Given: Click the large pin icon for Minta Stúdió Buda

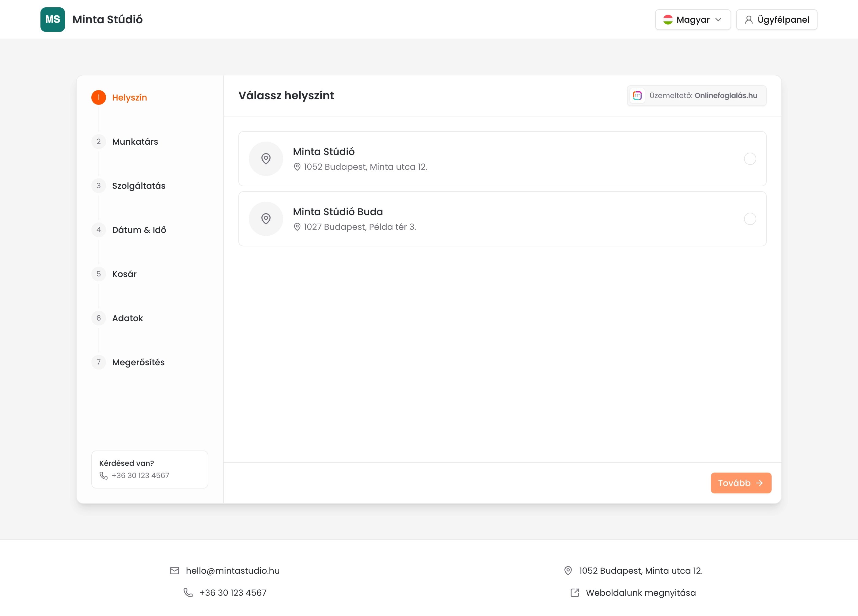Looking at the screenshot, I should point(266,219).
